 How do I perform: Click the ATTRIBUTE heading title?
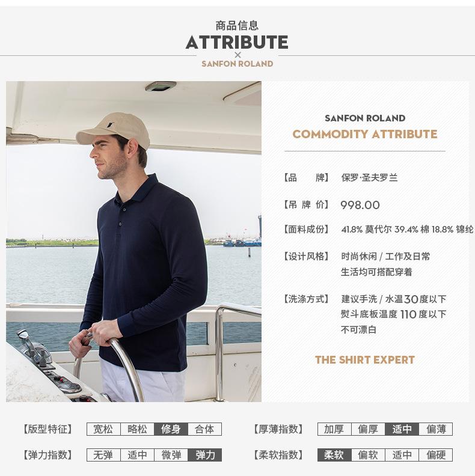[x=237, y=42]
